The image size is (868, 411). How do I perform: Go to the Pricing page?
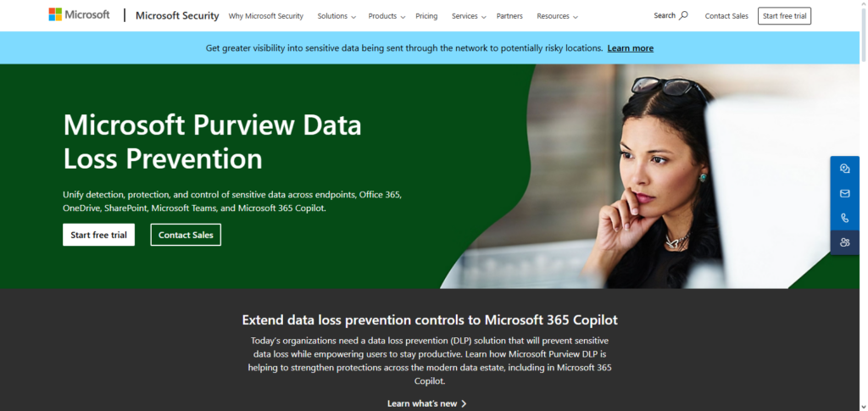[426, 16]
